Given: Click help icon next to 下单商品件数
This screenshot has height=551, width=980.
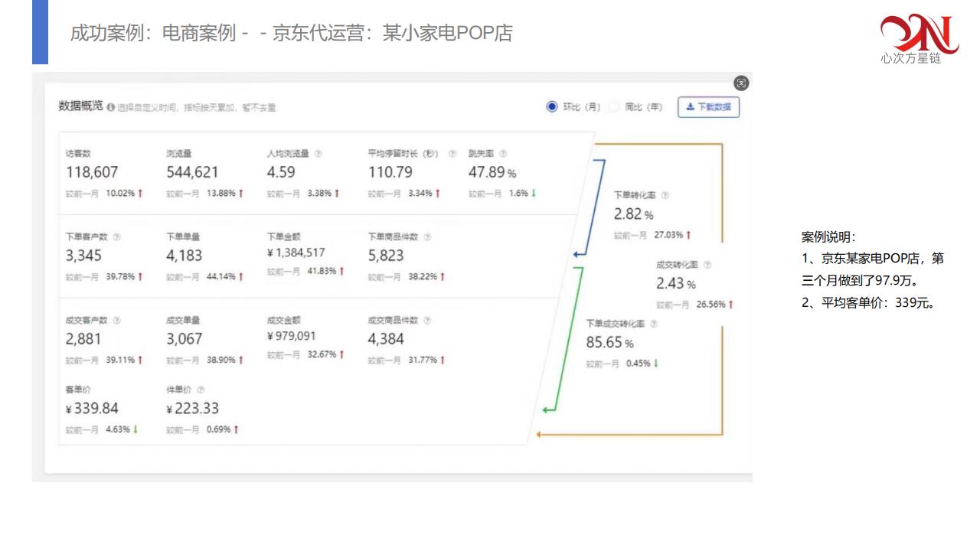Looking at the screenshot, I should (x=427, y=237).
